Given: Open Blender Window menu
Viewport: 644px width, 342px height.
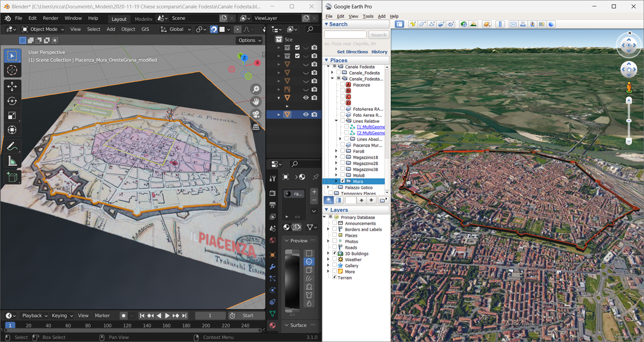Looking at the screenshot, I should click(73, 18).
